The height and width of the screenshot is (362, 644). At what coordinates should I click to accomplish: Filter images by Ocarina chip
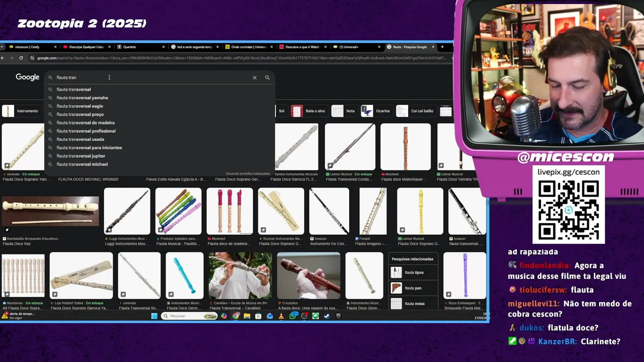[x=376, y=111]
